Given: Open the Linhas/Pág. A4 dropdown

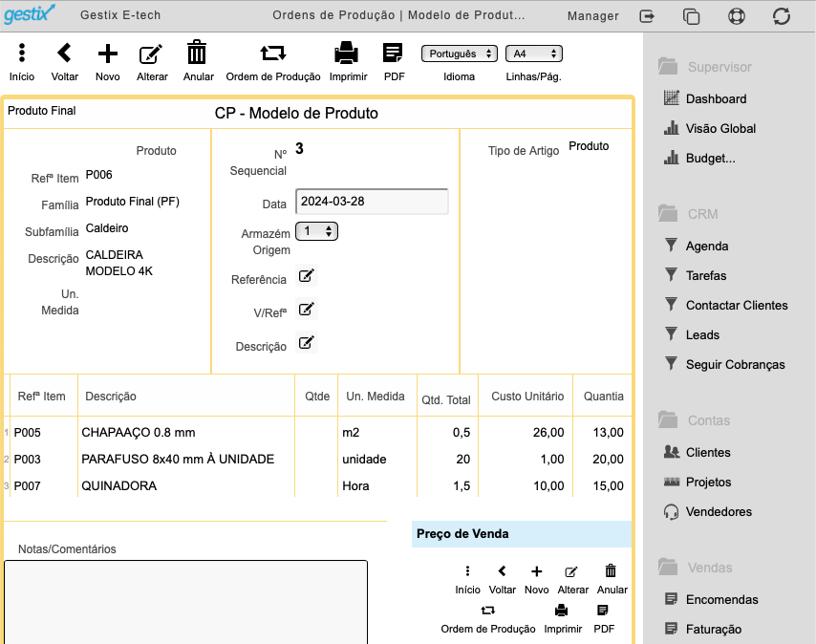Looking at the screenshot, I should [x=534, y=54].
